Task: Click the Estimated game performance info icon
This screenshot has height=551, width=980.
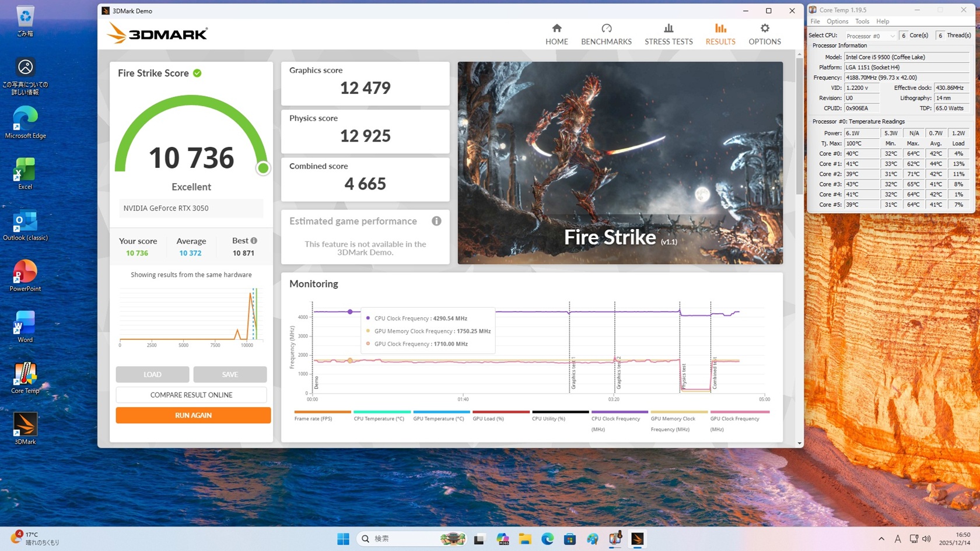Action: [436, 221]
